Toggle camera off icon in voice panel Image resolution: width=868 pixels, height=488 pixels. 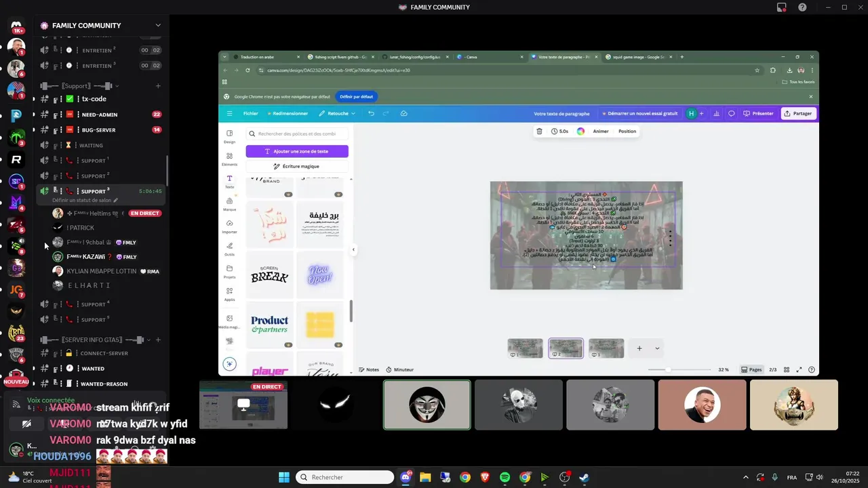[26, 424]
